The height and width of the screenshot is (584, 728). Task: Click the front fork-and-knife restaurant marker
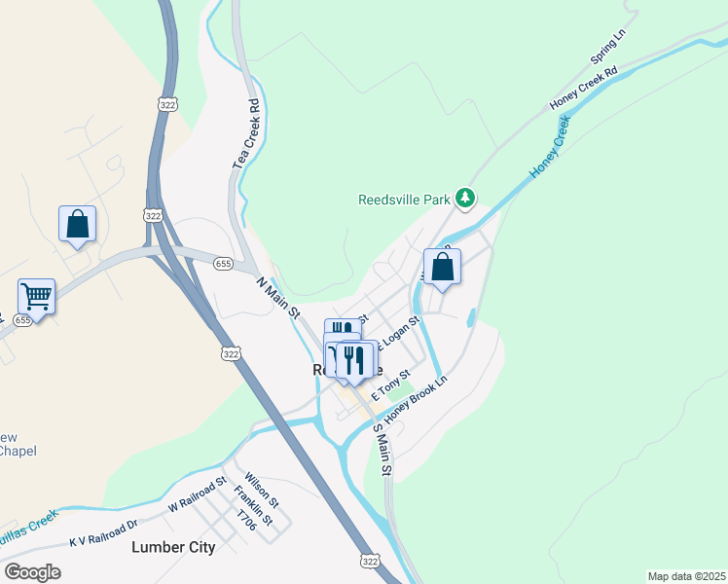tap(354, 364)
